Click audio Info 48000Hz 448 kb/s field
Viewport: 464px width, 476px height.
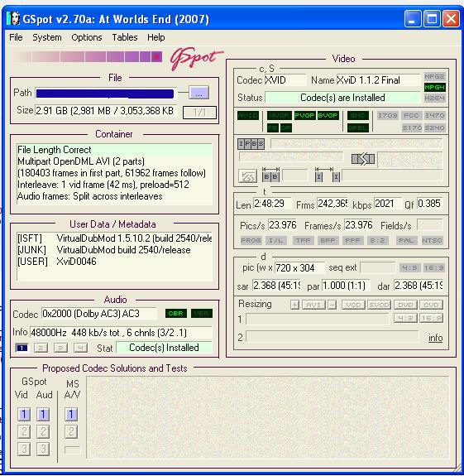[121, 333]
